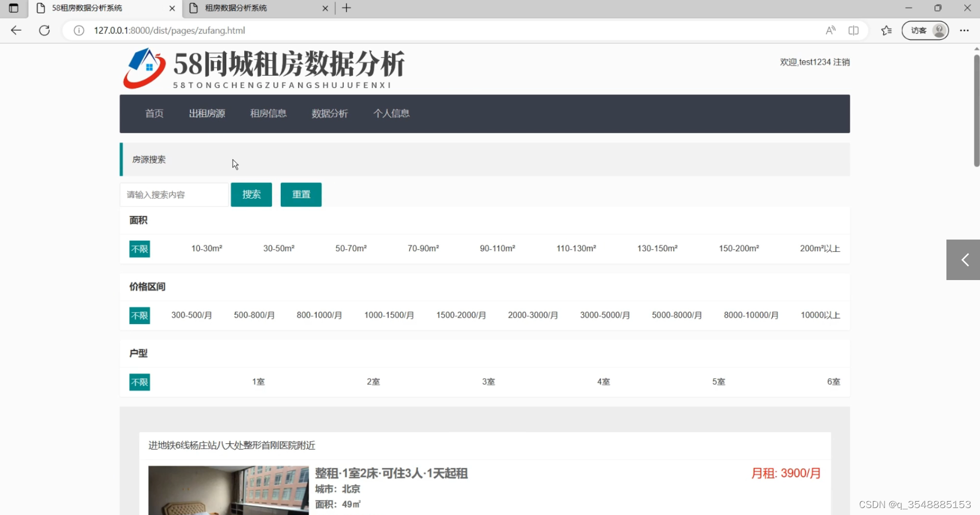Filter listings by 4室

click(604, 382)
